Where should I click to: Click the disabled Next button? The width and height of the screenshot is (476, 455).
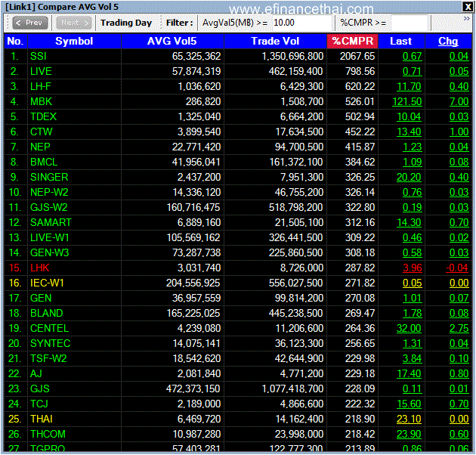(x=74, y=23)
